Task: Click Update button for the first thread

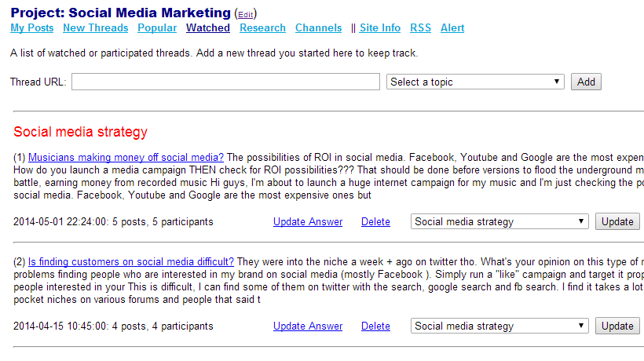Action: pyautogui.click(x=617, y=221)
